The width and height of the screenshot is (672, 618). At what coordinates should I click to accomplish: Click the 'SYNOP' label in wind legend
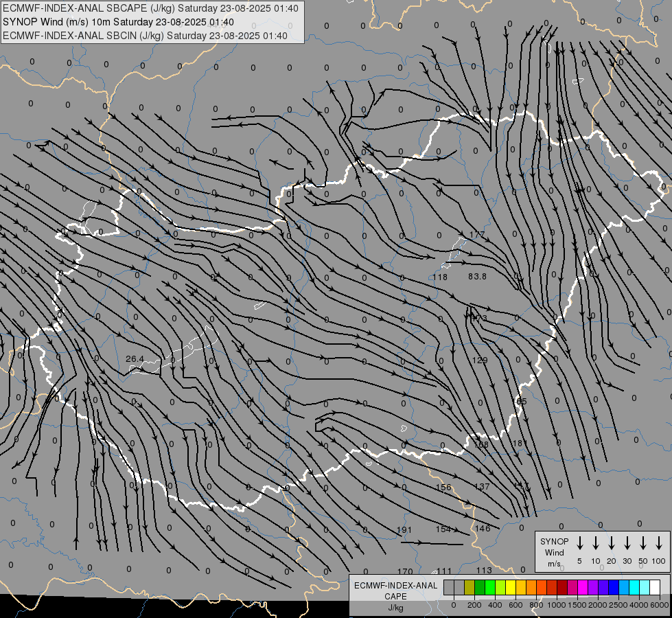pyautogui.click(x=554, y=541)
